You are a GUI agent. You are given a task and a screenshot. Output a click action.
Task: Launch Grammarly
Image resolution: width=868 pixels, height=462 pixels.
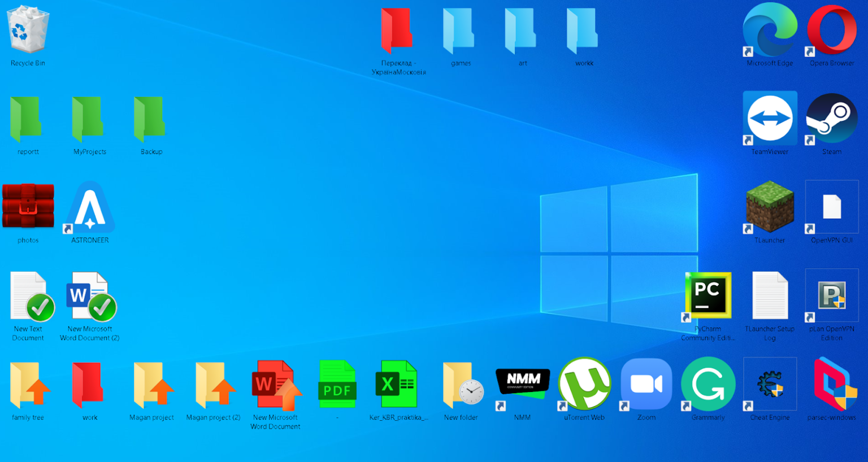[708, 383]
